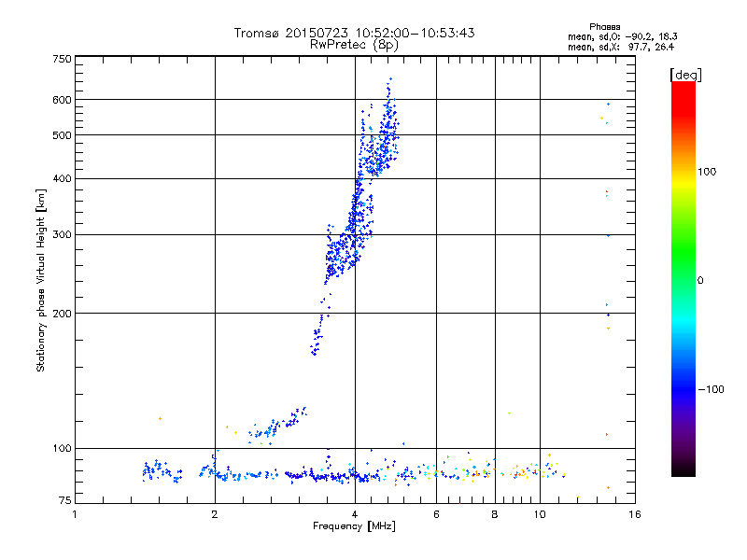Click the black bottom of the colorbar
Viewport: 747px width, 560px height.
(684, 469)
